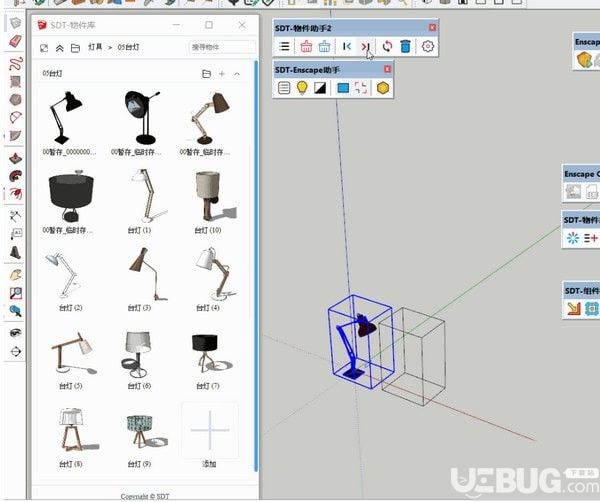600x502 pixels.
Task: Click the plus icon in 05台灯 header
Action: 222,74
